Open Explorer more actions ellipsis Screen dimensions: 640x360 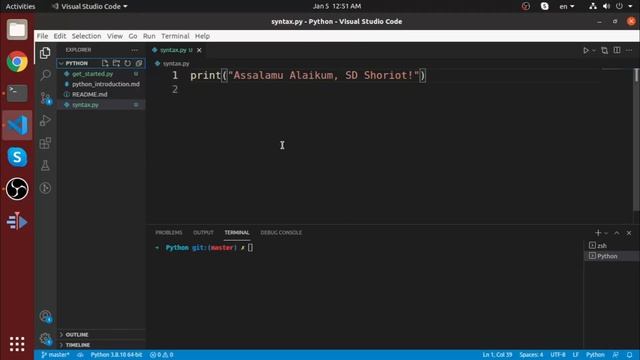coord(135,50)
